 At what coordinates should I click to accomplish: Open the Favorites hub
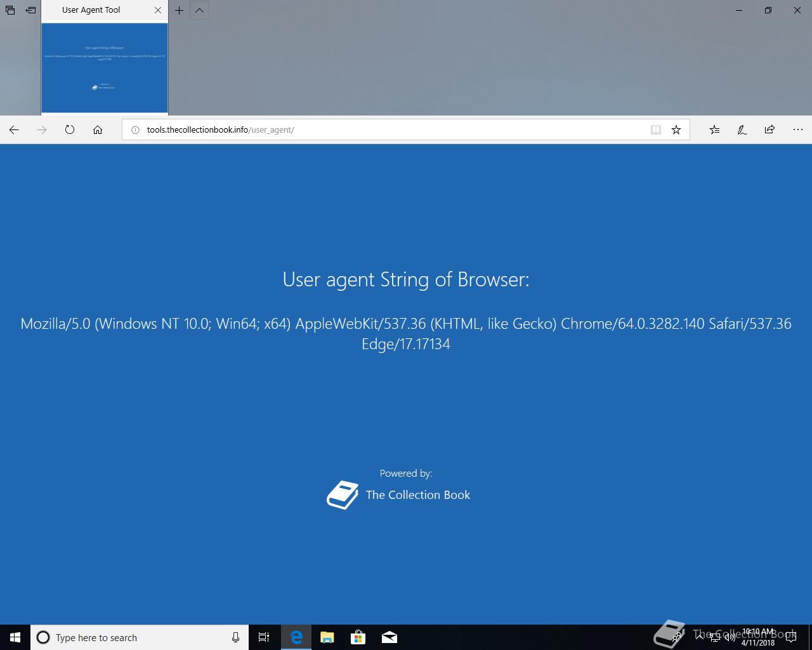coord(714,129)
